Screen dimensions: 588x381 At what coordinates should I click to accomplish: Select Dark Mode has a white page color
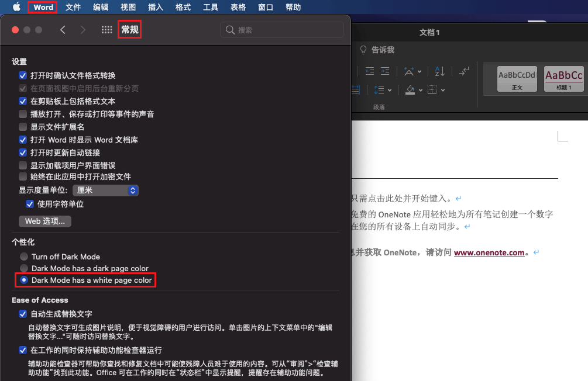(24, 280)
